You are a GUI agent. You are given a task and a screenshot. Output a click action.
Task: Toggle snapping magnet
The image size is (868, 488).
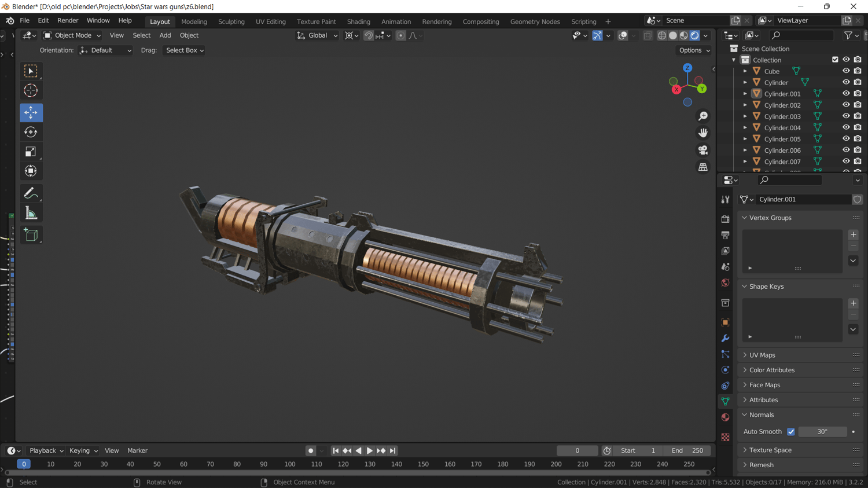369,35
